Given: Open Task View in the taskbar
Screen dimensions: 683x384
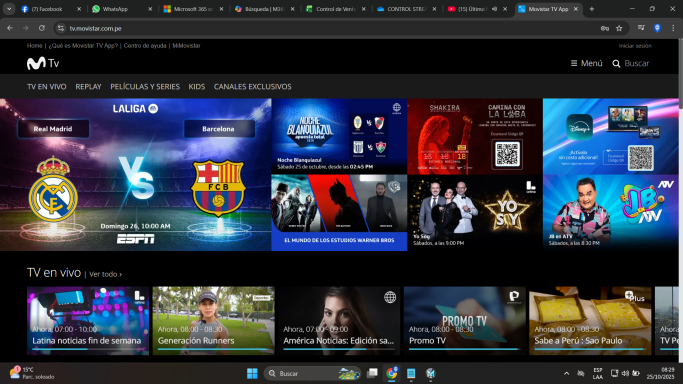Looking at the screenshot, I should click(372, 373).
